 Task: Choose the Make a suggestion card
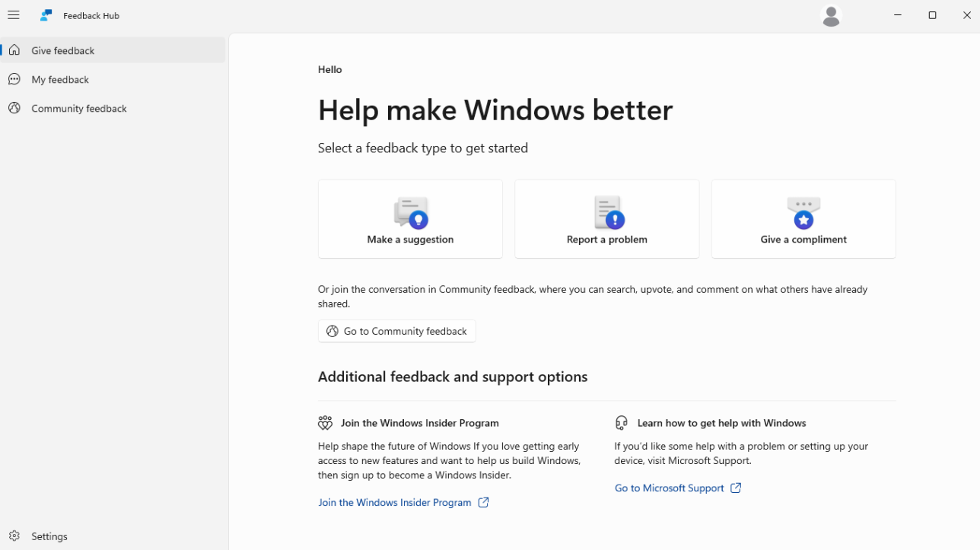coord(410,219)
